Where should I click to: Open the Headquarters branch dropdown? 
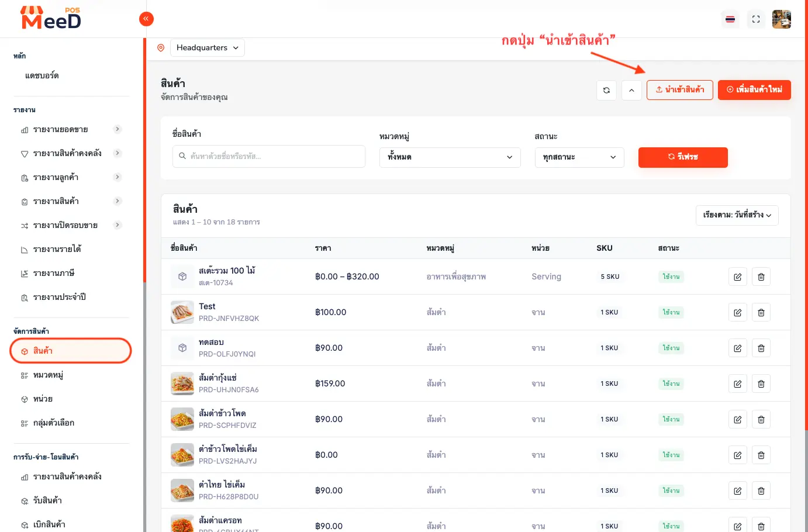point(208,48)
